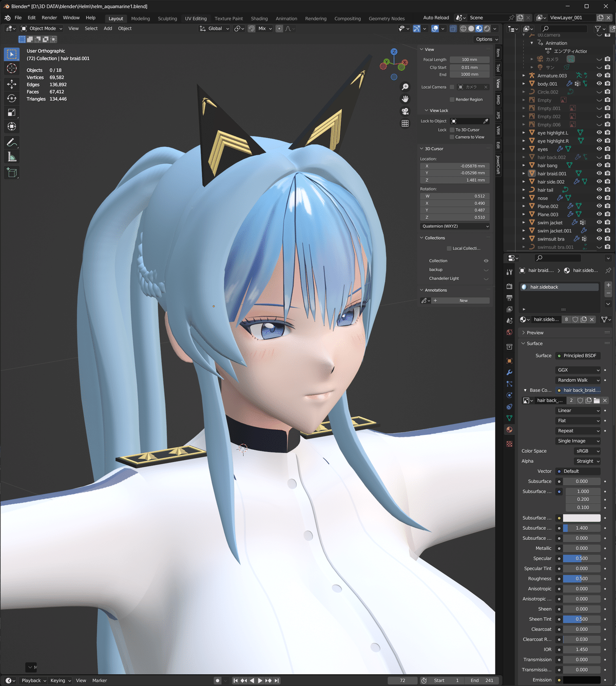This screenshot has height=686, width=616.
Task: Expand the Armature.003 item in the outliner
Action: [523, 75]
